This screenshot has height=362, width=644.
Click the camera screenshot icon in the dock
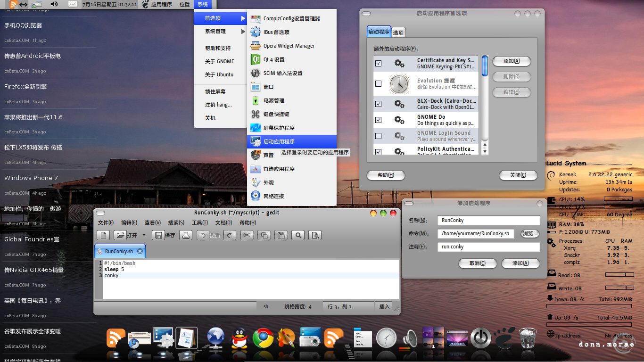point(310,337)
